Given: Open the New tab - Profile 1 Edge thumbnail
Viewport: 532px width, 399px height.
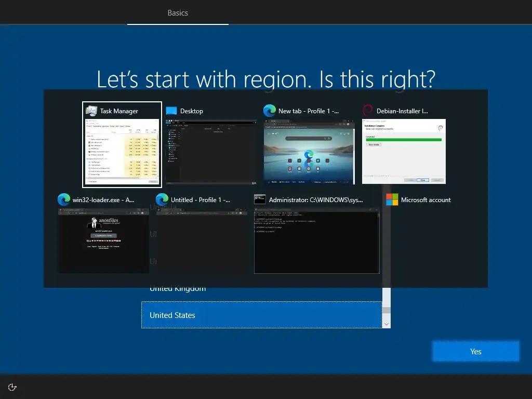Looking at the screenshot, I should click(309, 151).
